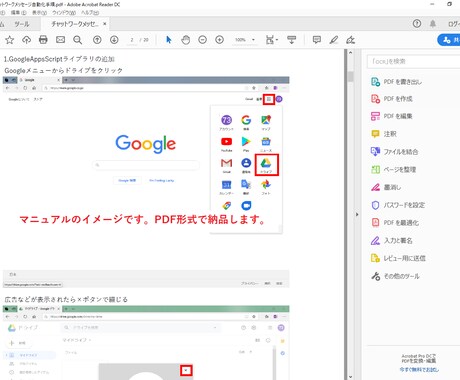The height and width of the screenshot is (380, 460).
Task: Open パスワードを設定 protect tool
Action: (x=398, y=205)
